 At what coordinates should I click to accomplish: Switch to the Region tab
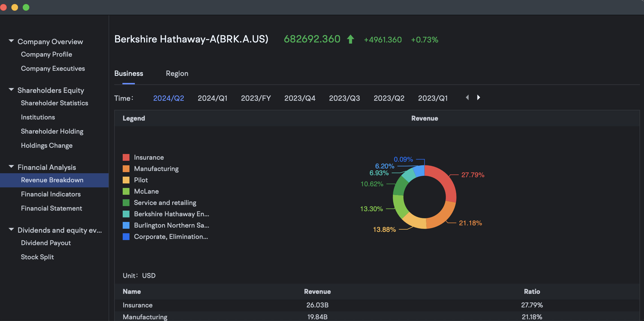point(177,73)
